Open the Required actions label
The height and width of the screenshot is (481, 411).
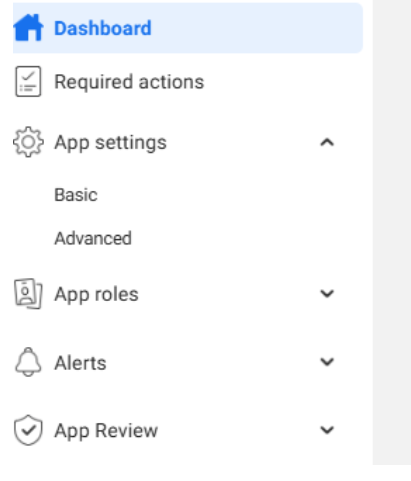click(129, 82)
